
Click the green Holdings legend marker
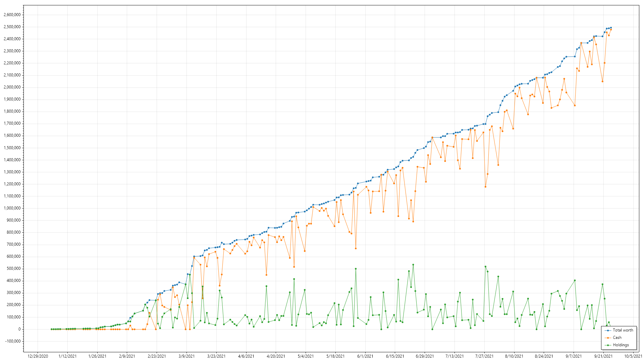608,345
